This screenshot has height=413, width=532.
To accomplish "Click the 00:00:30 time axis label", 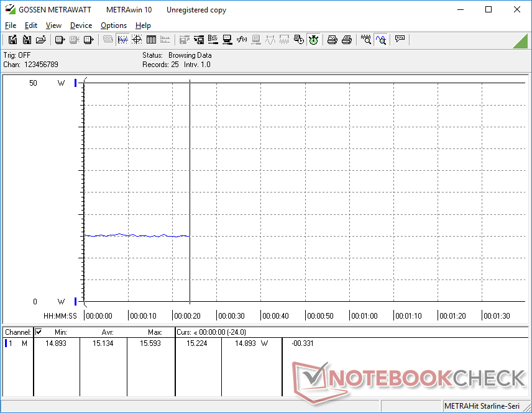I will (x=231, y=315).
